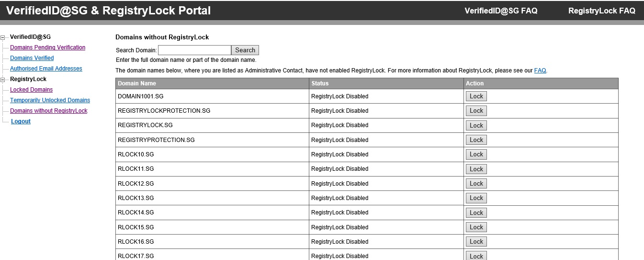Lock the RLOCK14.SG domain
This screenshot has width=644, height=260.
[476, 213]
